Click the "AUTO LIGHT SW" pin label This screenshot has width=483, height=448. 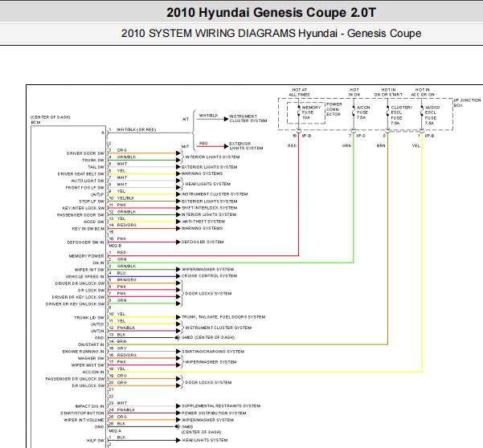point(88,181)
